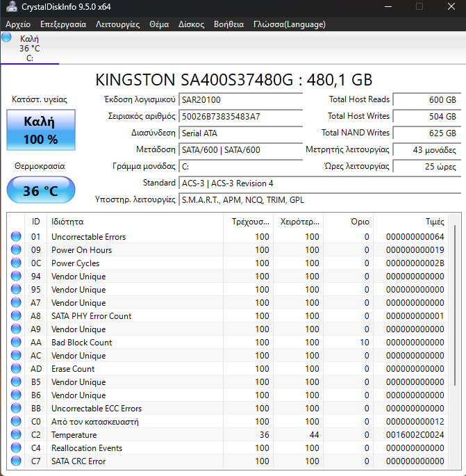Click the Τρέχουσ... column header
Image resolution: width=466 pixels, height=476 pixels.
pyautogui.click(x=248, y=222)
